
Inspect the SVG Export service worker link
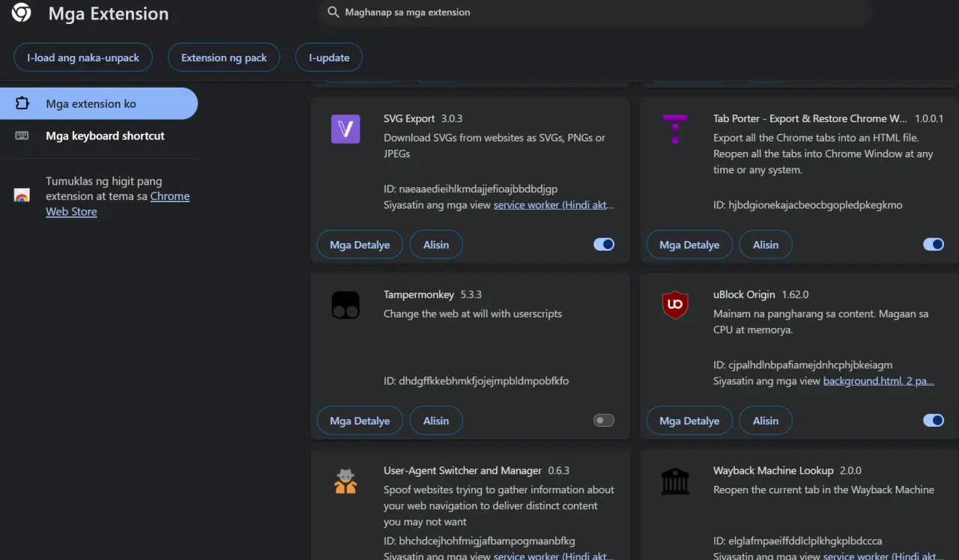pyautogui.click(x=554, y=204)
